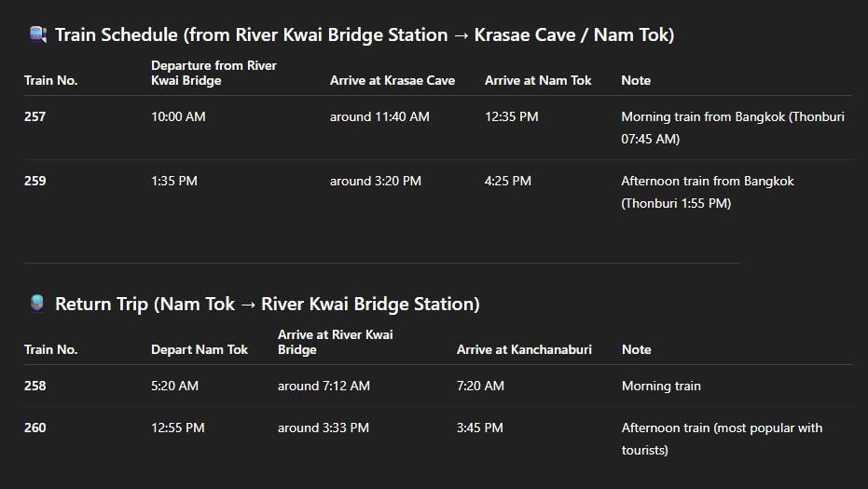
Task: Select the Arrive at Krasae Cave column header
Action: 392,80
